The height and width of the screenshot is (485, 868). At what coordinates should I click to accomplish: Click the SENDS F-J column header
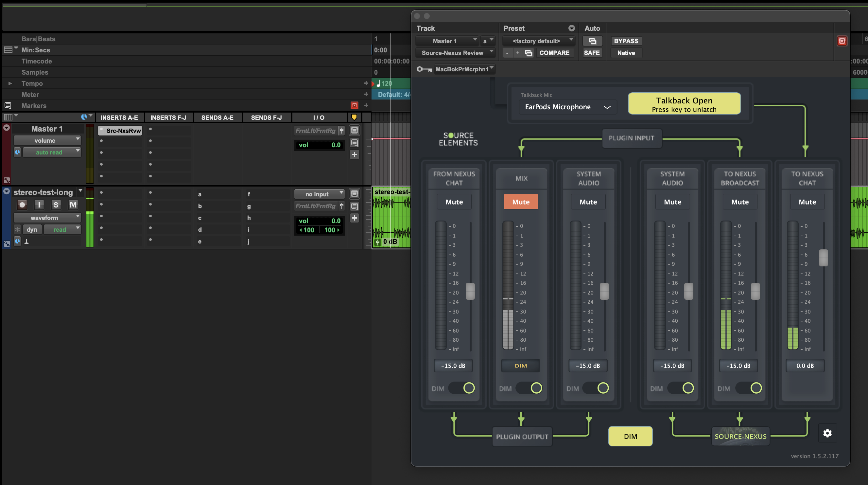266,117
